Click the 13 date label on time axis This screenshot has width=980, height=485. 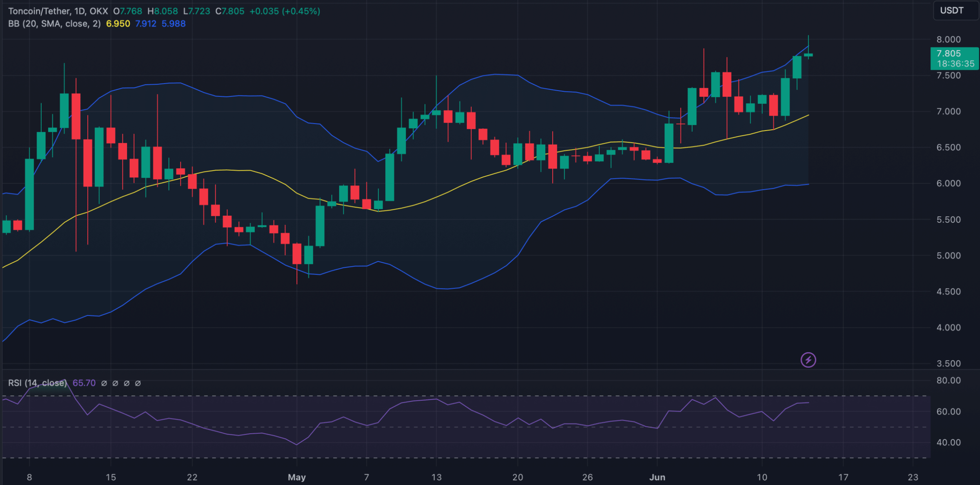coord(436,477)
